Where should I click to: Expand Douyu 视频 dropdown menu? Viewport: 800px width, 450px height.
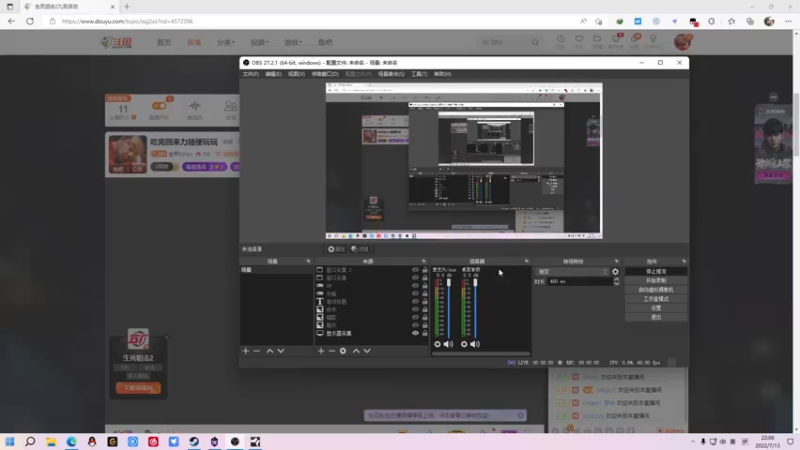pyautogui.click(x=259, y=42)
